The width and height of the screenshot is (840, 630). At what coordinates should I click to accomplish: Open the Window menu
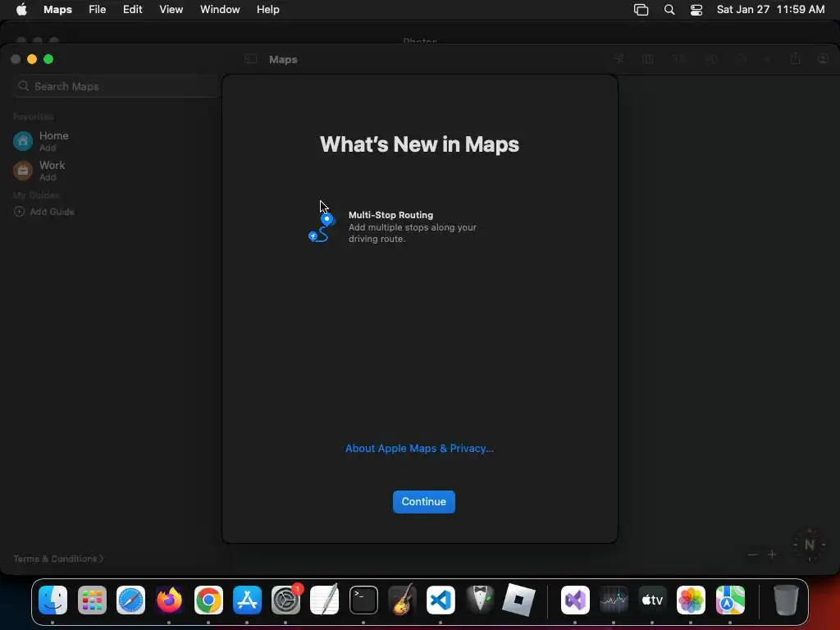(220, 10)
